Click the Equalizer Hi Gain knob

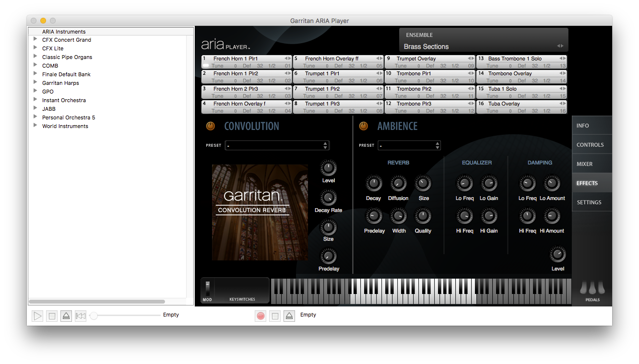click(x=489, y=216)
